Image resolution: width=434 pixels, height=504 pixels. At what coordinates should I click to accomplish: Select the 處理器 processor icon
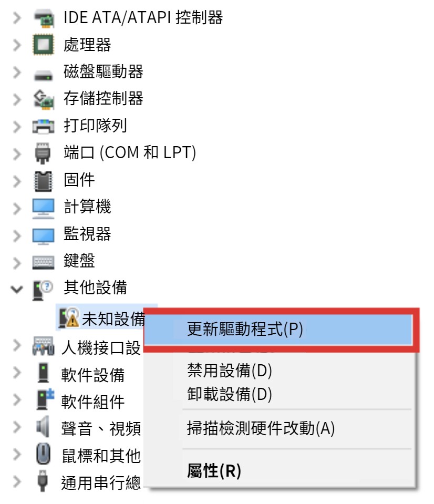[43, 45]
